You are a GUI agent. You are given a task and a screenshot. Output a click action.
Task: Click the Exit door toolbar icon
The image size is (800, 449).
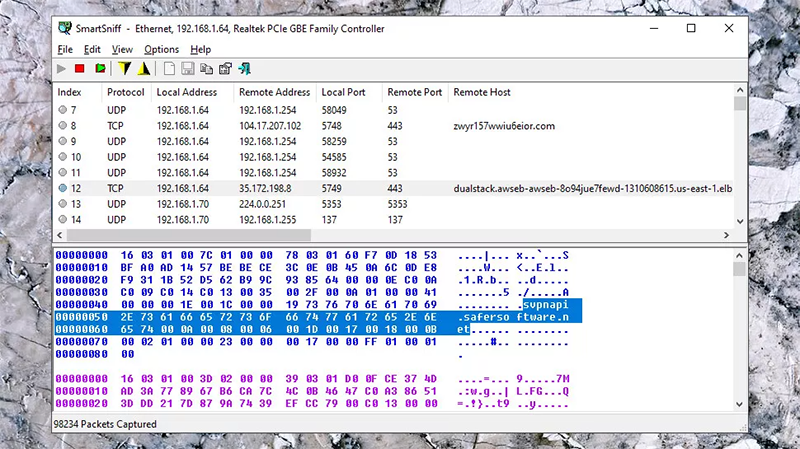244,68
